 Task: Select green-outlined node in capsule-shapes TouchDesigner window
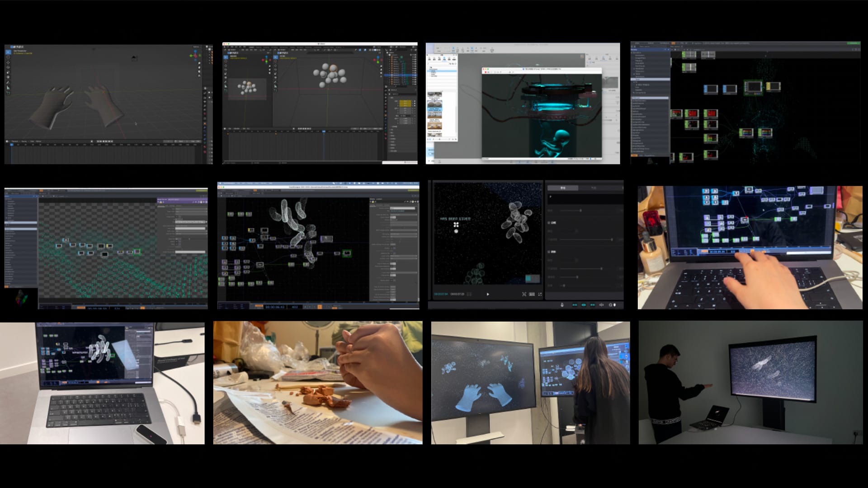(347, 253)
